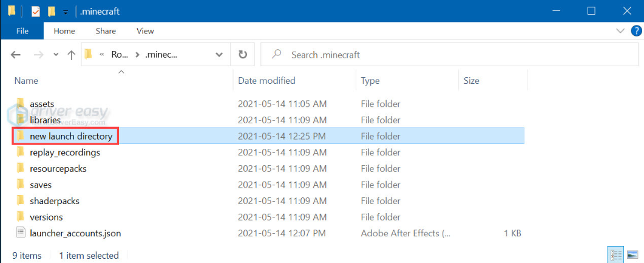Click the search .minecraft box

tap(449, 55)
